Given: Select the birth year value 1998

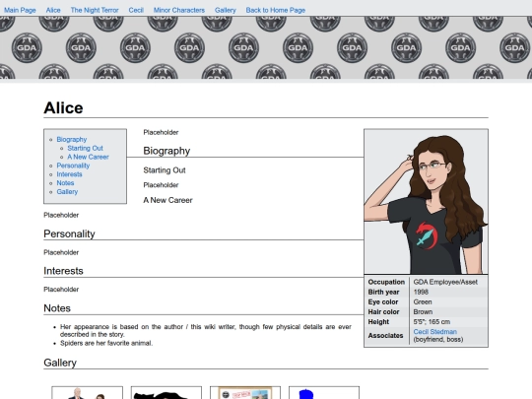Looking at the screenshot, I should [421, 292].
